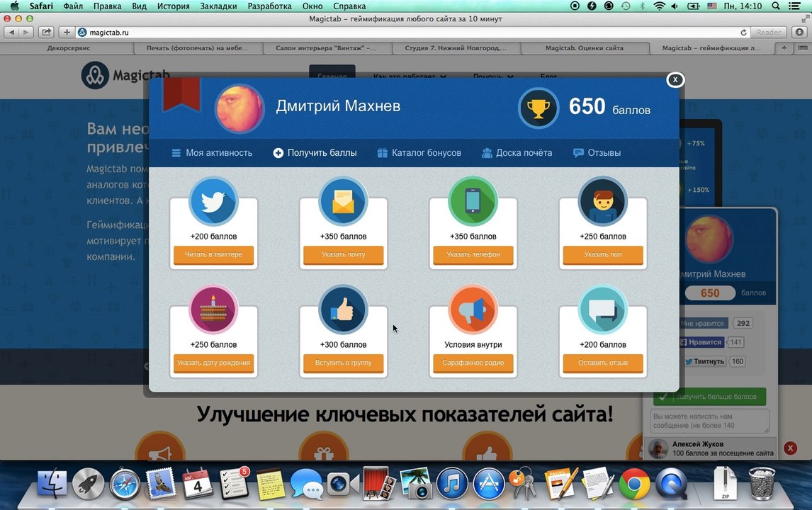Switch to Magictab. Оценки сайта tab
The image size is (812, 510).
(x=585, y=48)
